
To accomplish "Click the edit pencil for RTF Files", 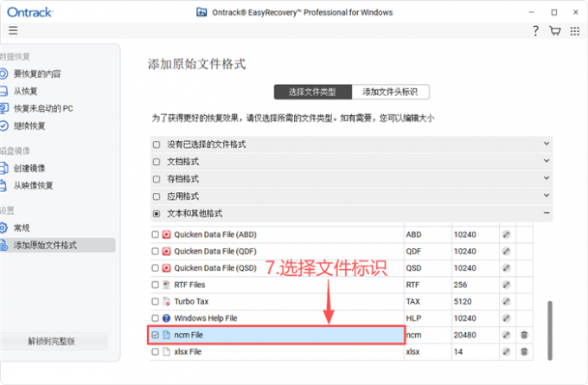I will pyautogui.click(x=506, y=285).
